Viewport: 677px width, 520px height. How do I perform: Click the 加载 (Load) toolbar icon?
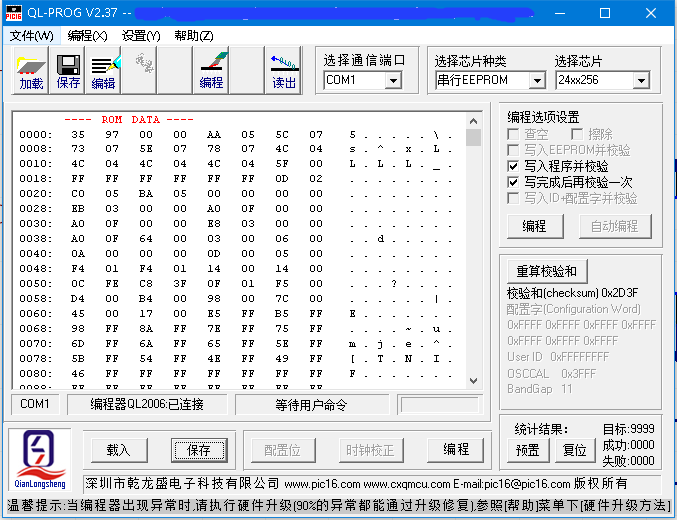(x=31, y=70)
